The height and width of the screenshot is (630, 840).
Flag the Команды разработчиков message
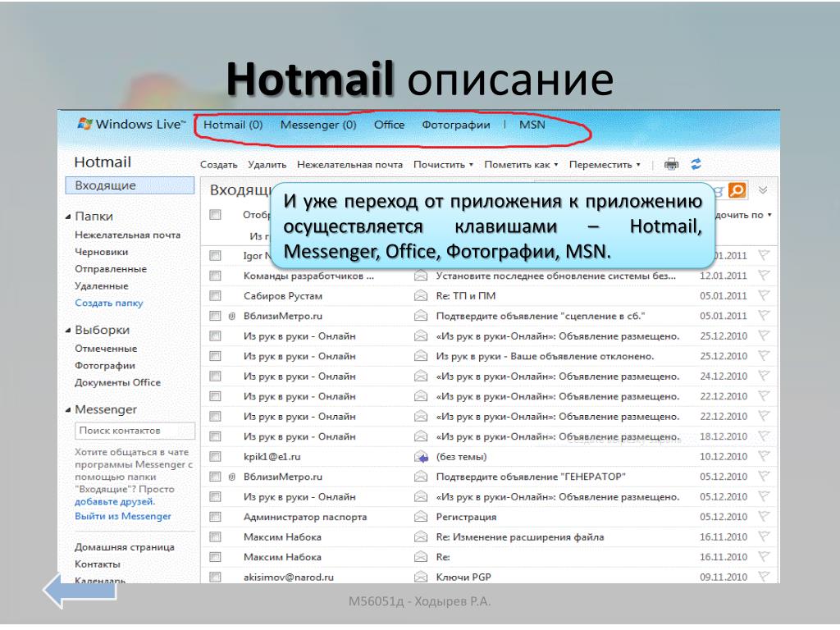point(764,276)
